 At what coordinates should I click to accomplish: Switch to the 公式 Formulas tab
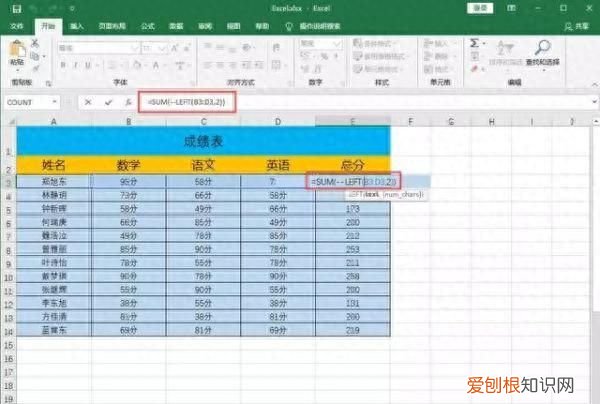148,26
